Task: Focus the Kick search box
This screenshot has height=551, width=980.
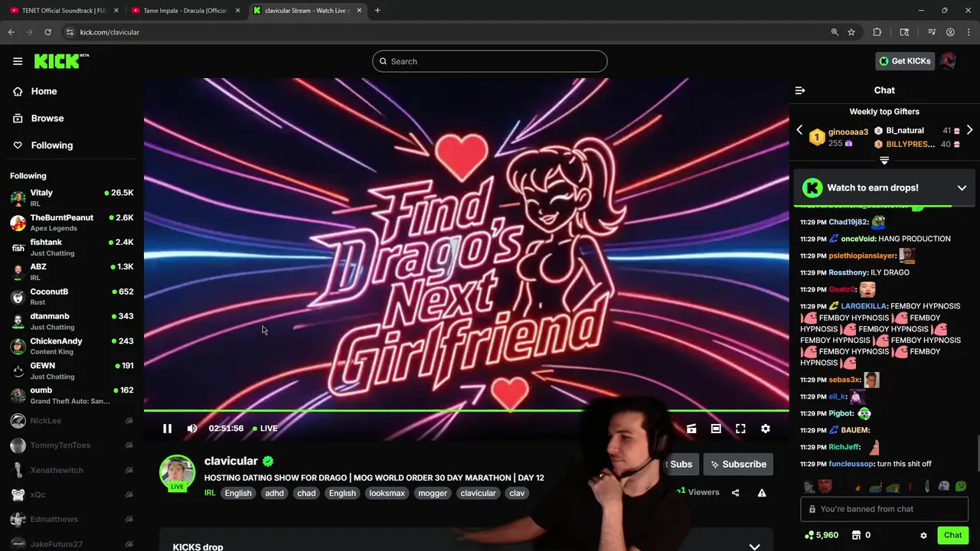Action: pyautogui.click(x=490, y=61)
